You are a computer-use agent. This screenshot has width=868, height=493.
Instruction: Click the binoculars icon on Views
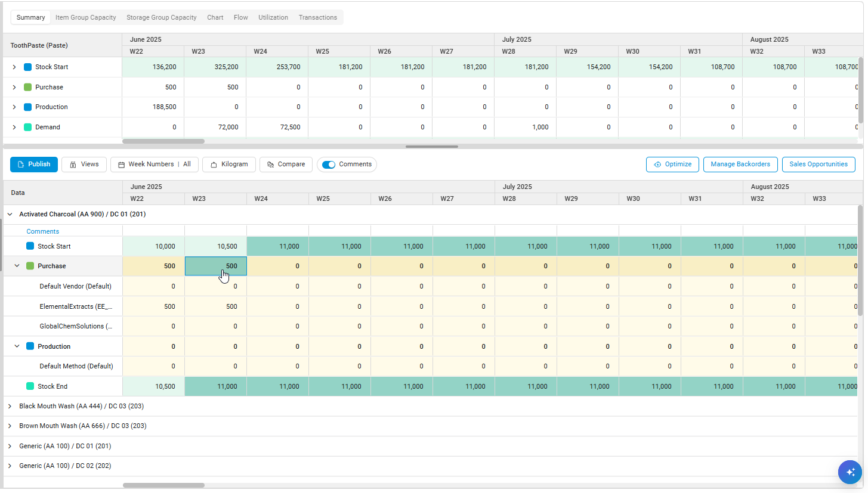click(x=73, y=165)
